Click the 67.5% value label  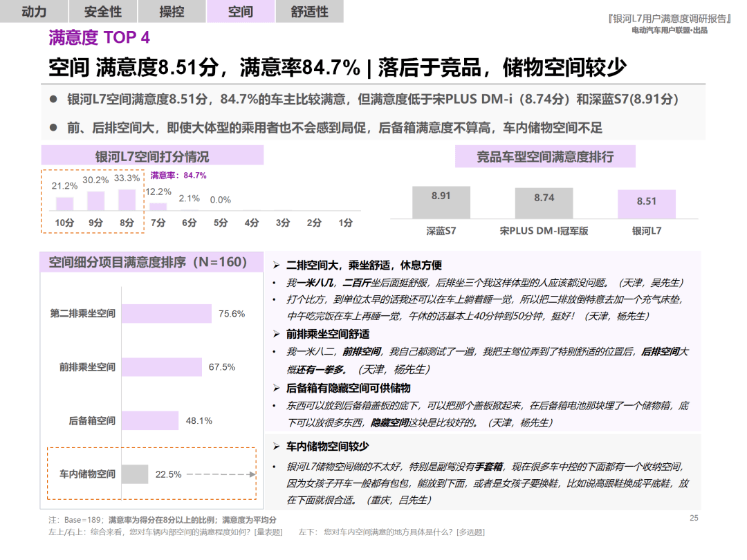[222, 367]
